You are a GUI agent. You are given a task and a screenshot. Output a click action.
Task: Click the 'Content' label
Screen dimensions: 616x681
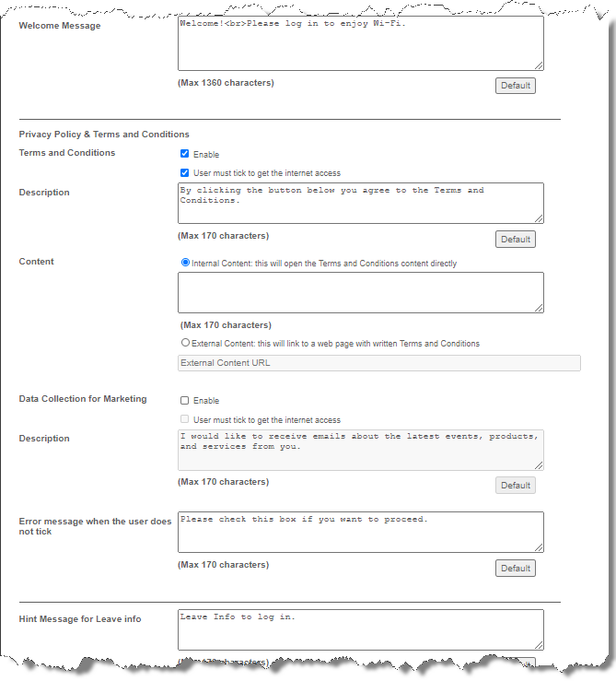37,262
